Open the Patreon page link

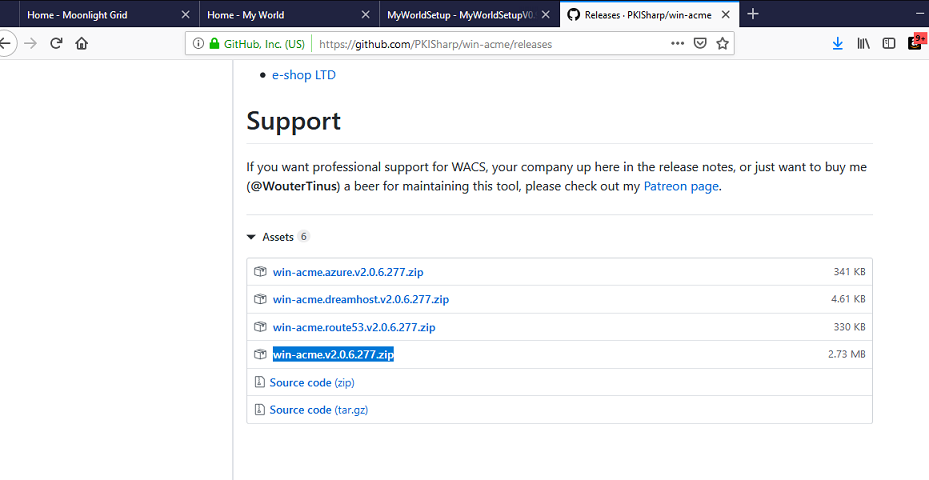coord(681,186)
